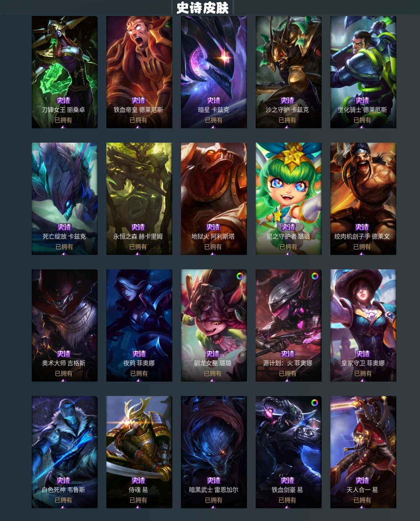Viewport: 420px width, 521px height.
Task: Select the 奥术大师 吉格斯 skin card
Action: pyautogui.click(x=65, y=325)
